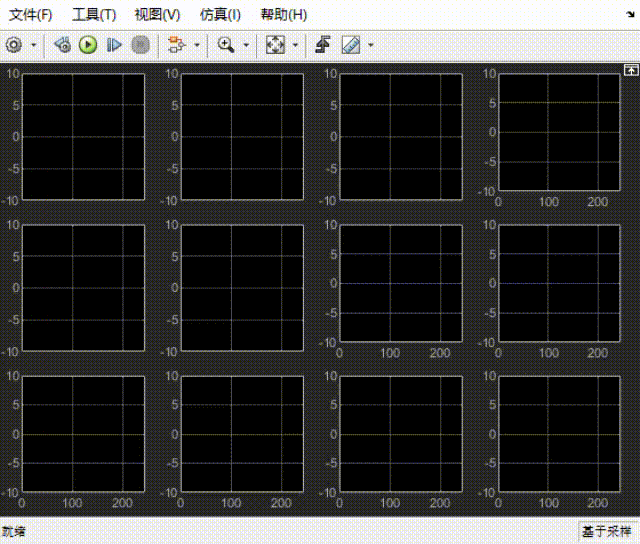
Task: Click the stop simulation button
Action: point(140,45)
